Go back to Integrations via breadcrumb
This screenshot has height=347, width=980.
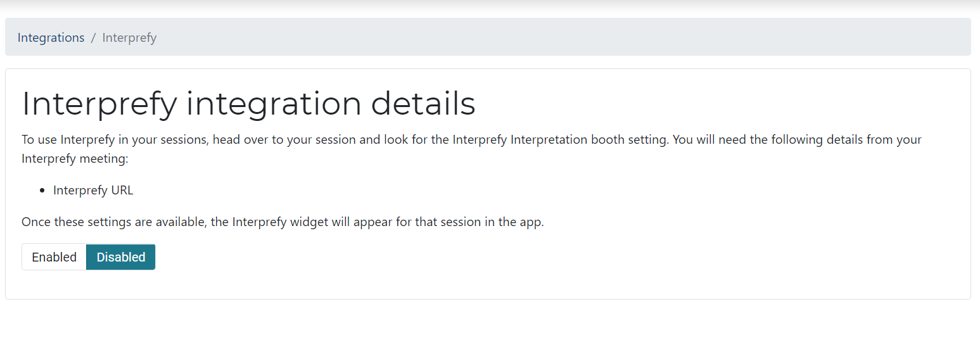click(x=51, y=37)
